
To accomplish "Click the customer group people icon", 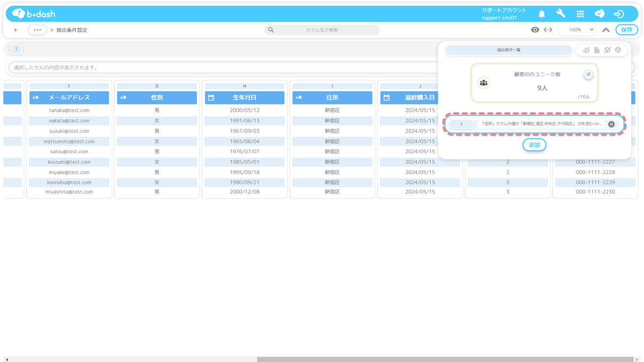I will [483, 83].
